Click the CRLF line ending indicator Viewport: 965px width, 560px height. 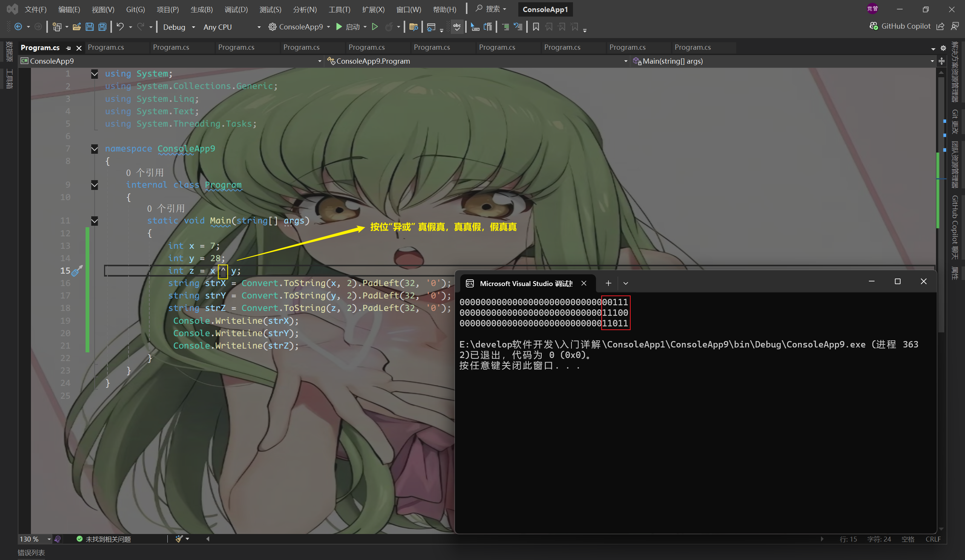tap(933, 539)
